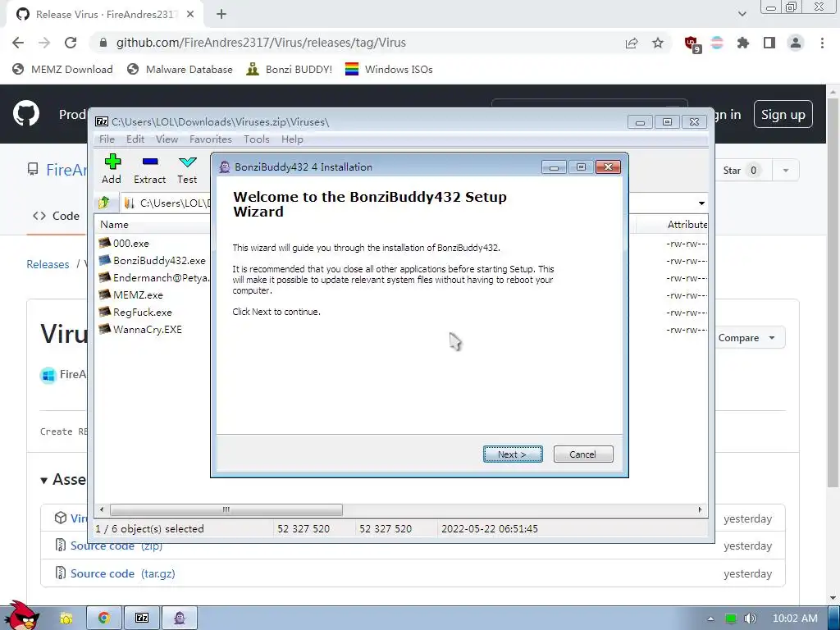Click the WannaCry.EXE file icon

pos(105,328)
